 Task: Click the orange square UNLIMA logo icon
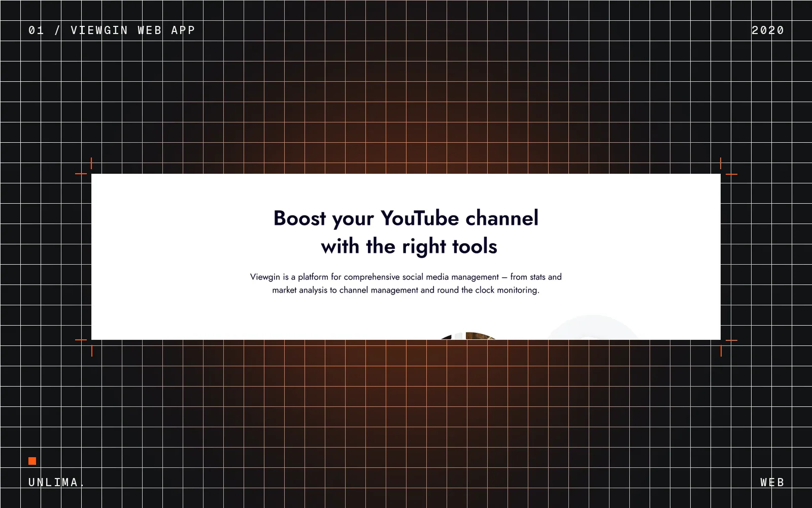click(32, 461)
